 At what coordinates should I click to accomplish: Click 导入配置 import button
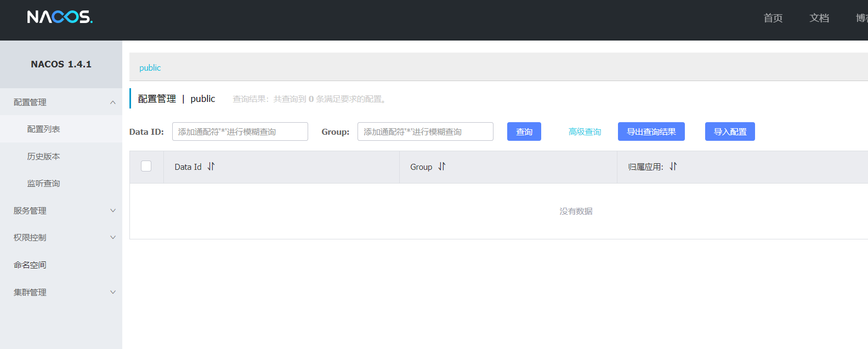tap(730, 131)
